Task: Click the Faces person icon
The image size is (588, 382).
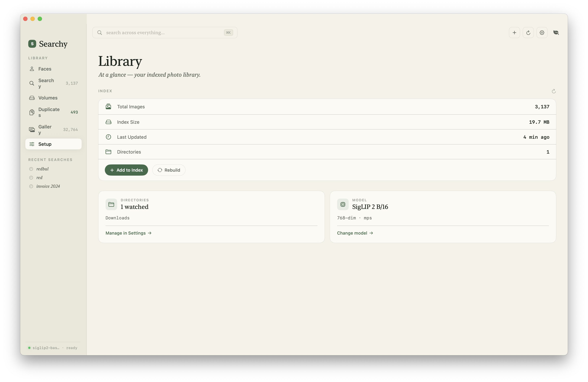Action: point(32,69)
